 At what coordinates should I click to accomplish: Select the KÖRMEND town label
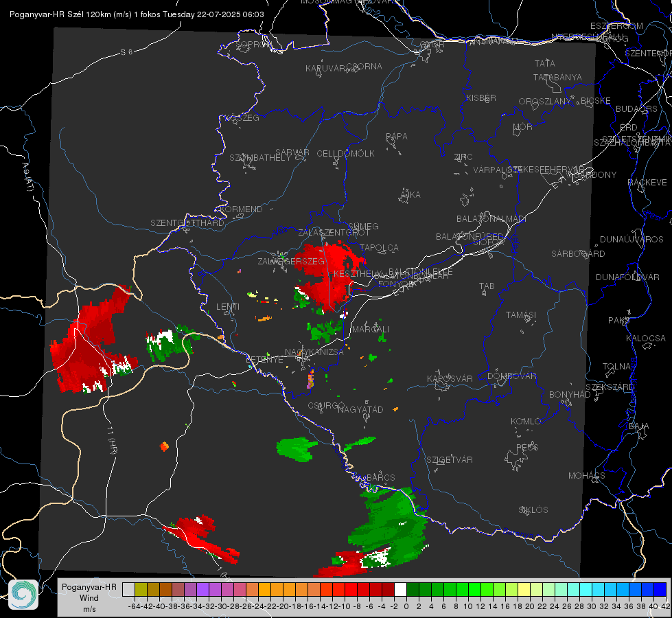tap(240, 209)
